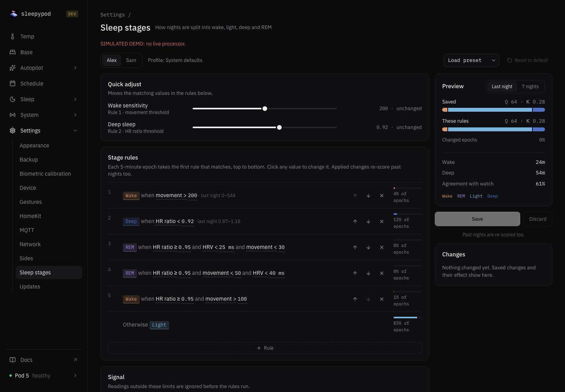Move rule 2 Deep up

pos(355,221)
